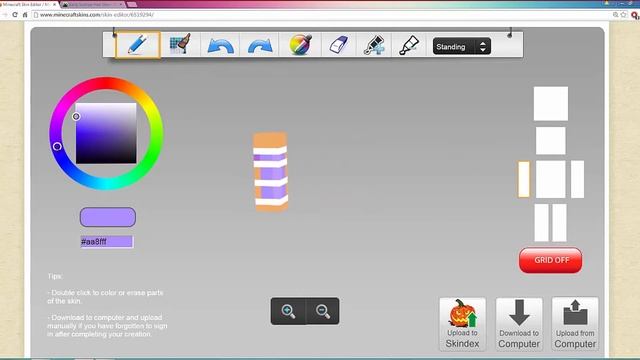Select the darken color paint tube tool
Screen dimensions: 640x360
pyautogui.click(x=374, y=44)
